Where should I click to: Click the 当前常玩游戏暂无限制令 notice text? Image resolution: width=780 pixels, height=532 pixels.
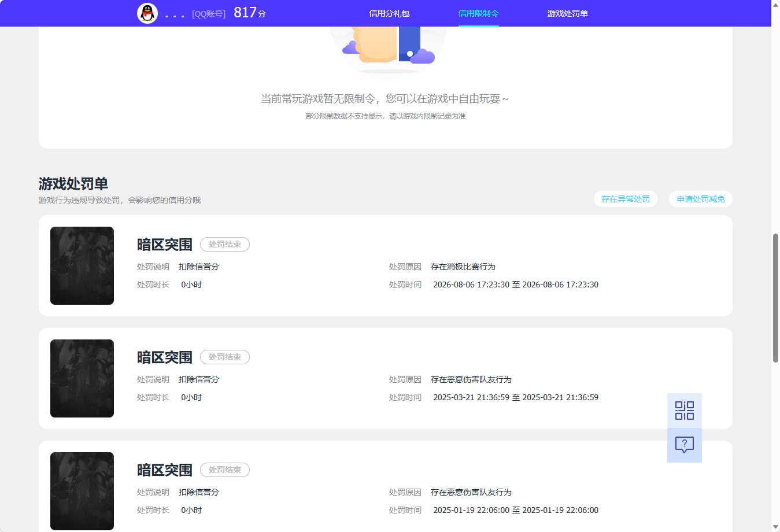[x=385, y=99]
